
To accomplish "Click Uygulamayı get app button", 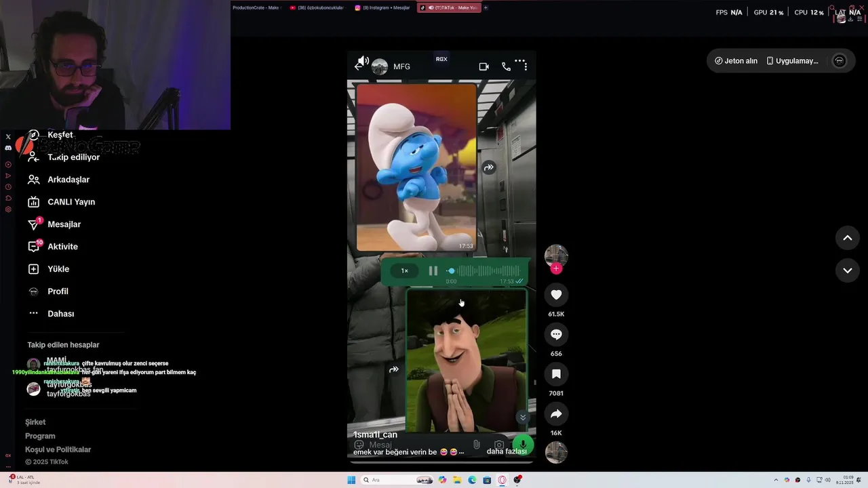I will (792, 61).
